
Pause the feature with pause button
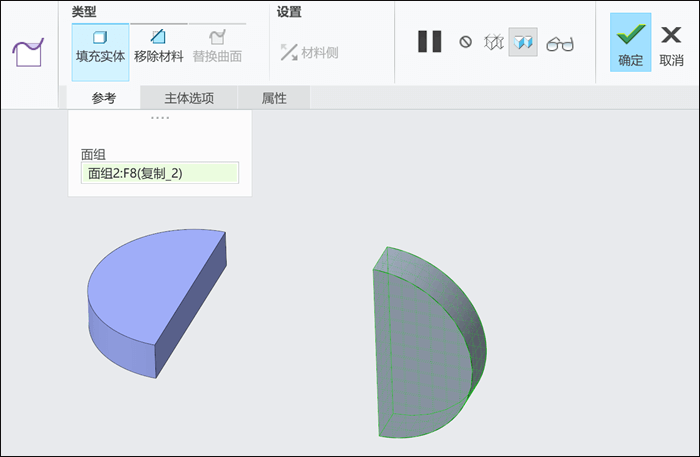pos(429,42)
